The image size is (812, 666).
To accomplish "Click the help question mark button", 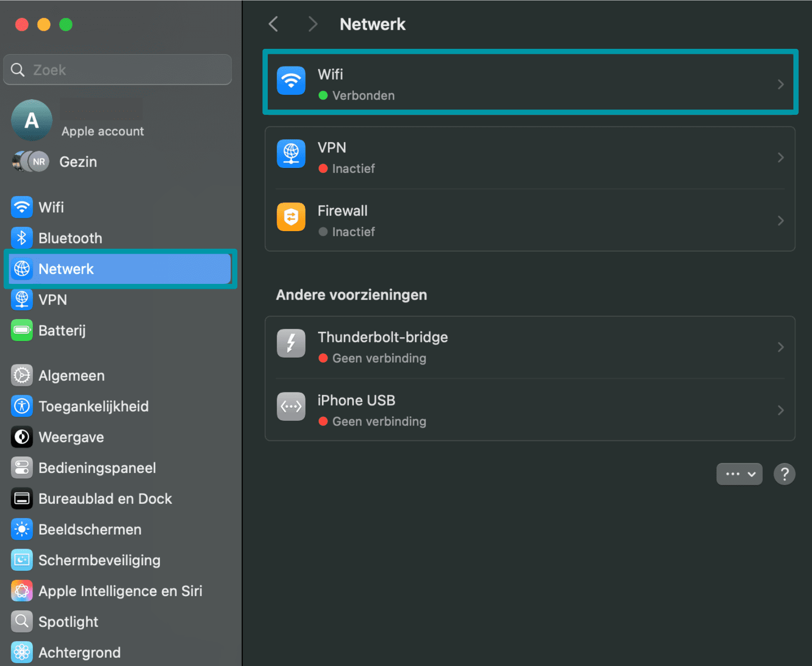I will [x=784, y=474].
